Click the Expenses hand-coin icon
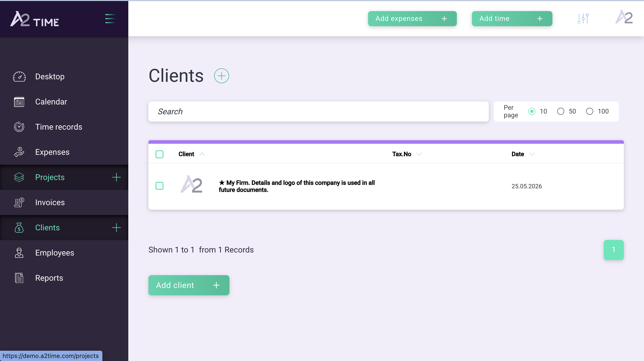Screen dimensions: 644x361 [x=19, y=152]
